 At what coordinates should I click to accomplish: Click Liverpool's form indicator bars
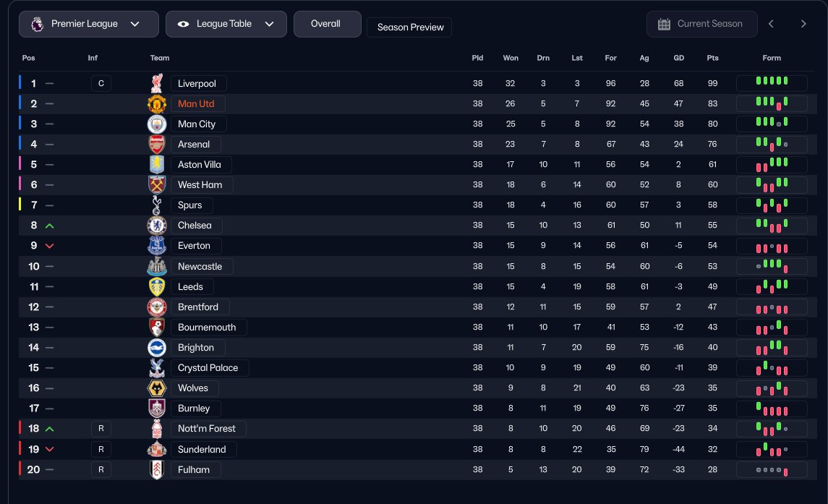772,83
